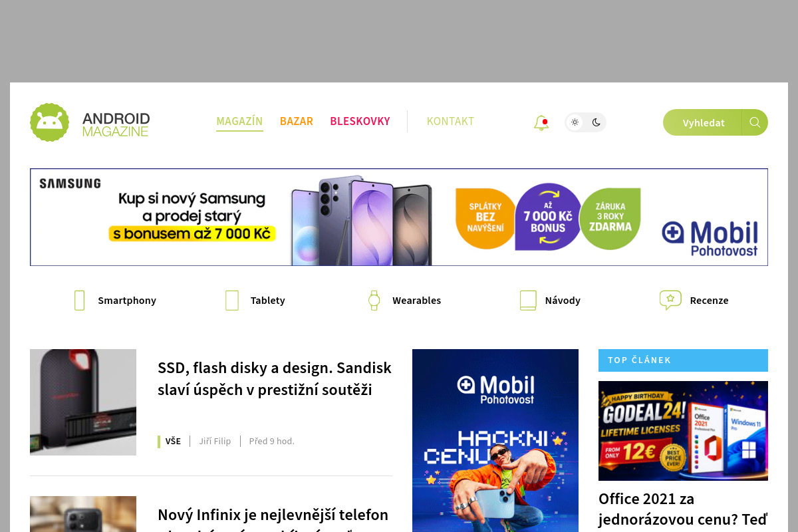
Task: Click the Android Magazine wordmark text
Action: tap(116, 125)
